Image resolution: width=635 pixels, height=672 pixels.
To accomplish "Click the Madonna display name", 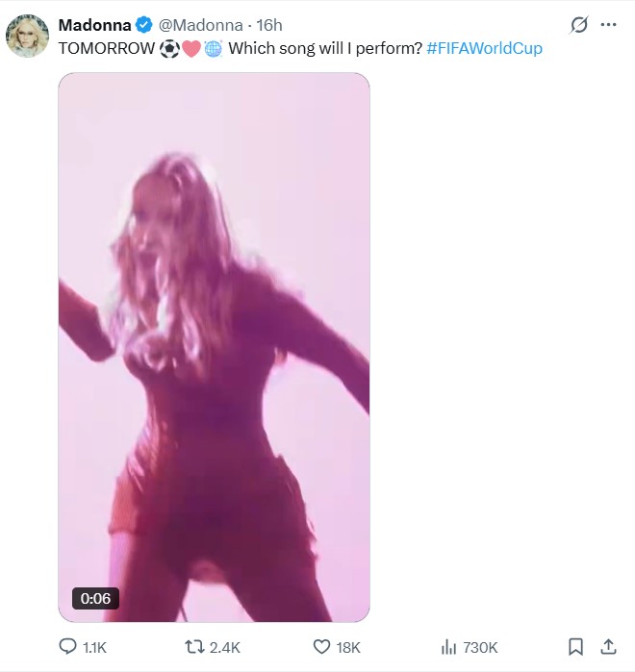I will [94, 25].
